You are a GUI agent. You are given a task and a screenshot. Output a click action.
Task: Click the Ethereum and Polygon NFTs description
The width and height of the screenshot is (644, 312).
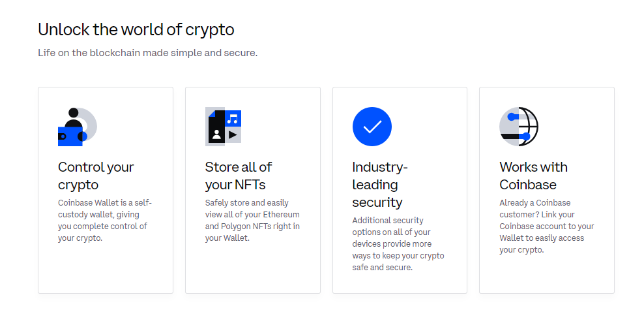[252, 221]
